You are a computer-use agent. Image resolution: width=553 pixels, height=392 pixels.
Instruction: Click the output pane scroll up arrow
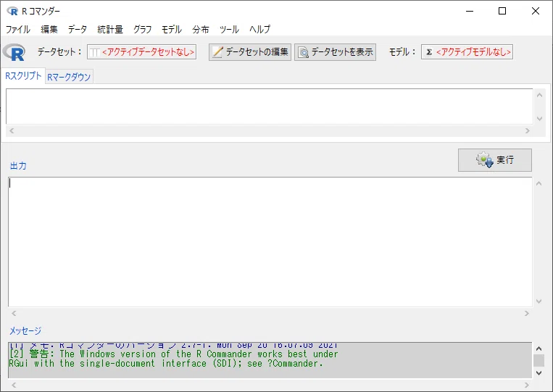539,183
